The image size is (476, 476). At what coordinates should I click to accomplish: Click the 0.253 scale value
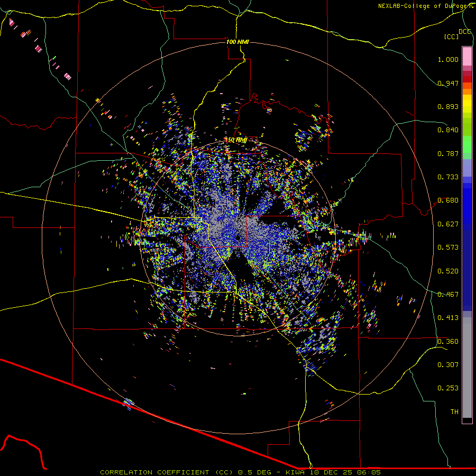448,388
